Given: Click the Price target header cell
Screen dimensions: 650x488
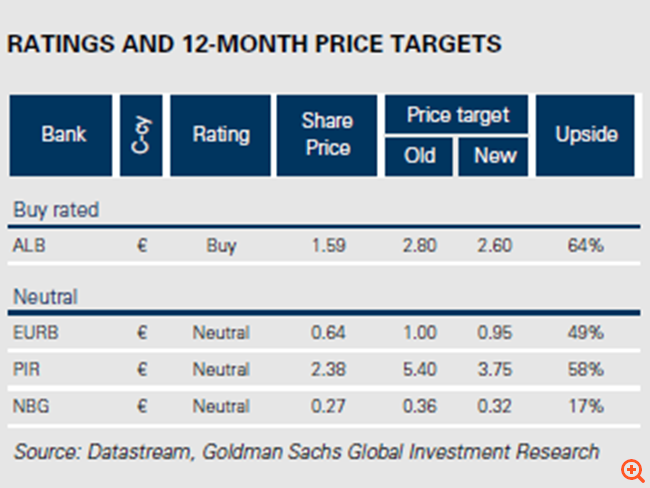Looking at the screenshot, I should click(457, 114).
